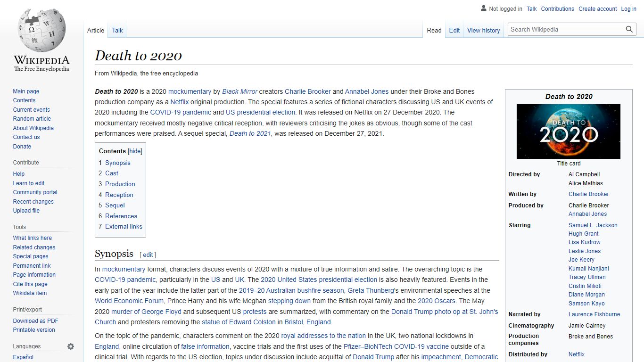
Task: Open the Help link
Action: click(19, 174)
